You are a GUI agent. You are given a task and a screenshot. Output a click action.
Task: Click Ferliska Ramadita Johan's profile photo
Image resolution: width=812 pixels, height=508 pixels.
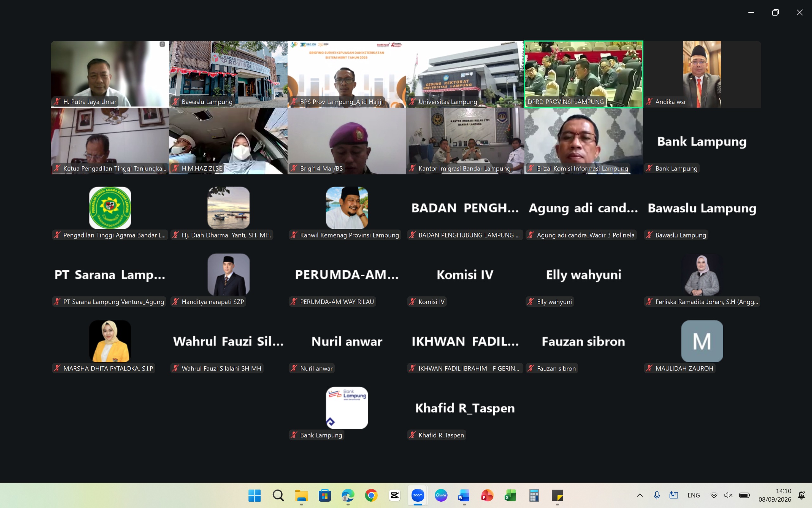tap(702, 275)
